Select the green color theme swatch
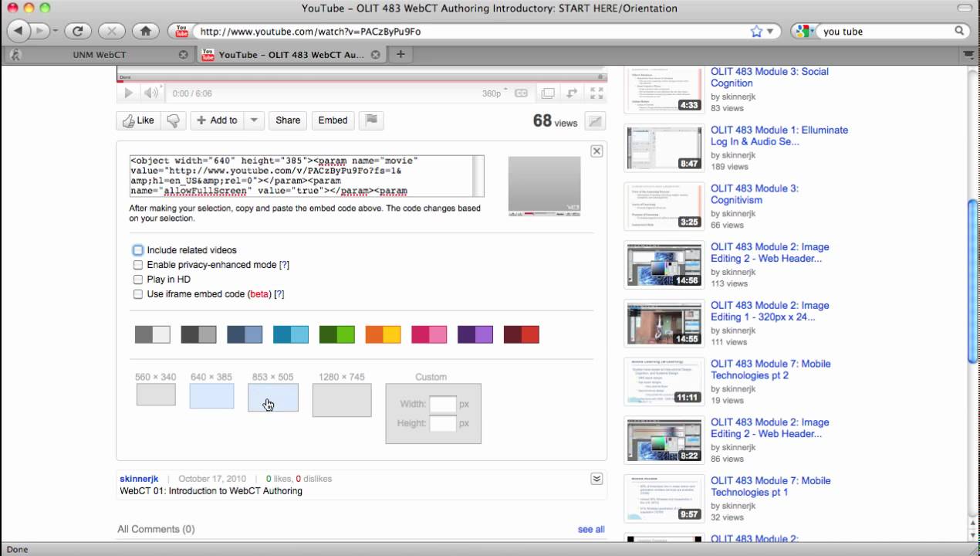 pos(337,334)
